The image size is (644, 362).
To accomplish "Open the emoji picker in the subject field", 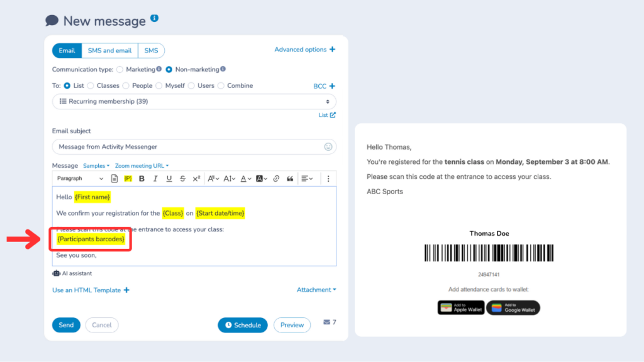I will tap(327, 146).
